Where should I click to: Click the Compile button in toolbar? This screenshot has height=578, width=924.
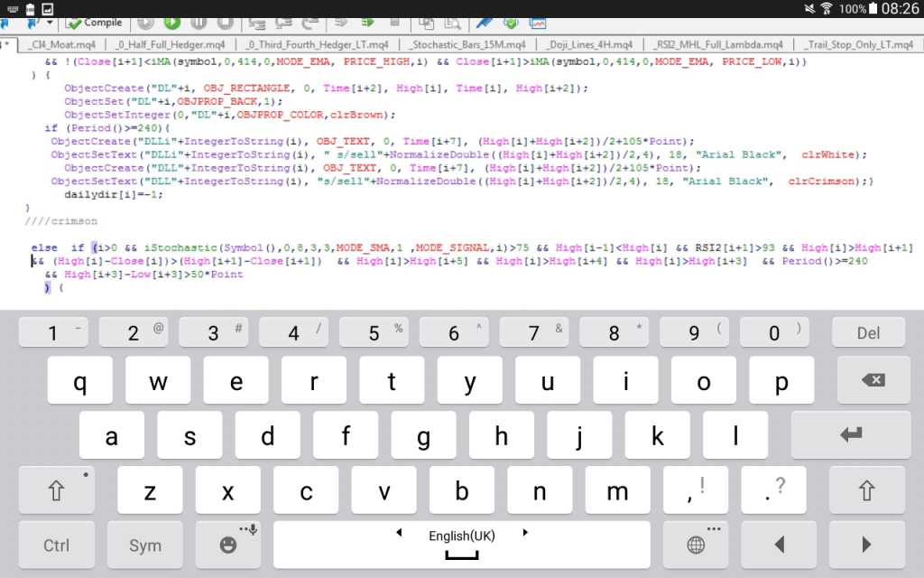point(95,22)
